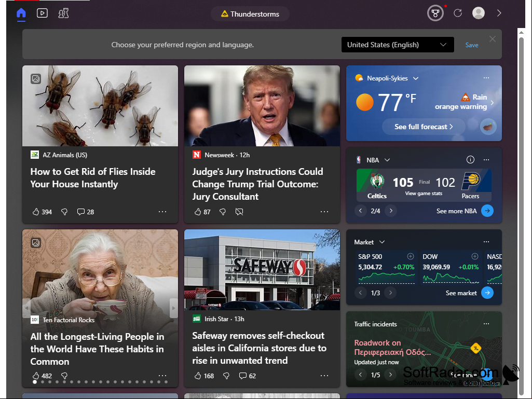Open Traffic incidents card more options
This screenshot has width=532, height=399.
coord(486,324)
